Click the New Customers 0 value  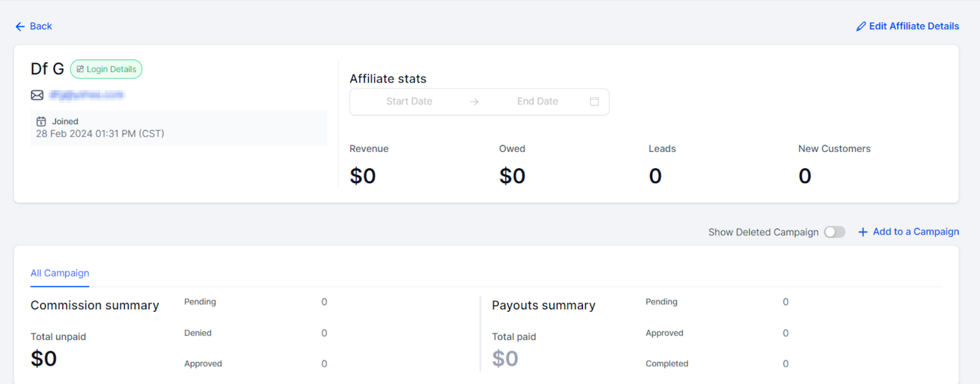pos(805,176)
